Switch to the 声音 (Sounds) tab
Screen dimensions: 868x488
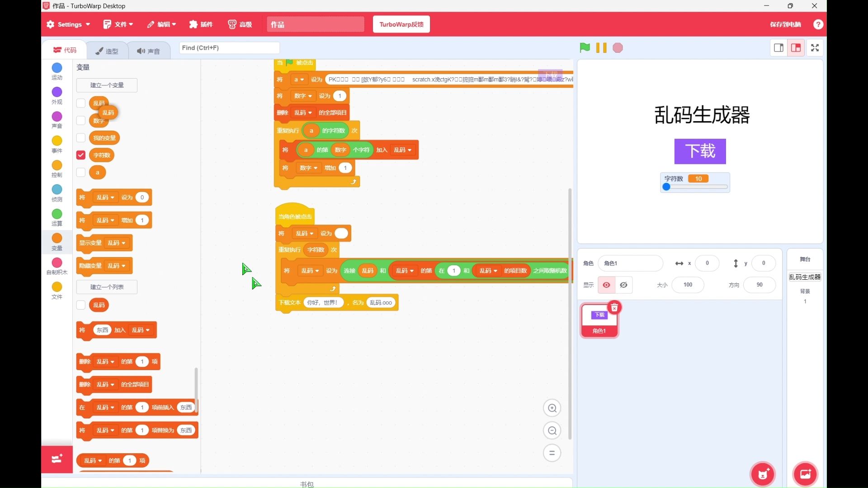(x=148, y=51)
